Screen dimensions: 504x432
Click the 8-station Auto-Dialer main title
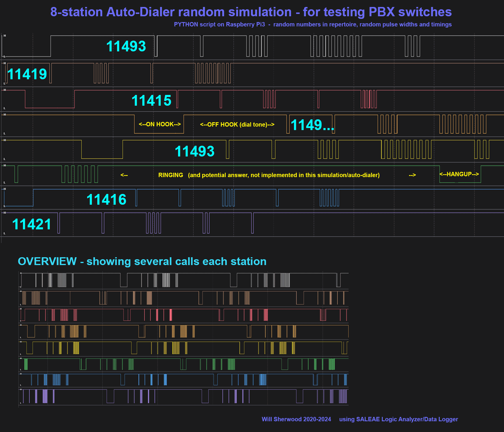click(251, 12)
